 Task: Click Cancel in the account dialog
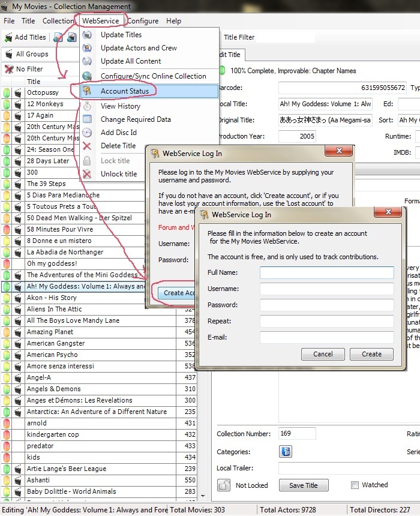pos(323,354)
